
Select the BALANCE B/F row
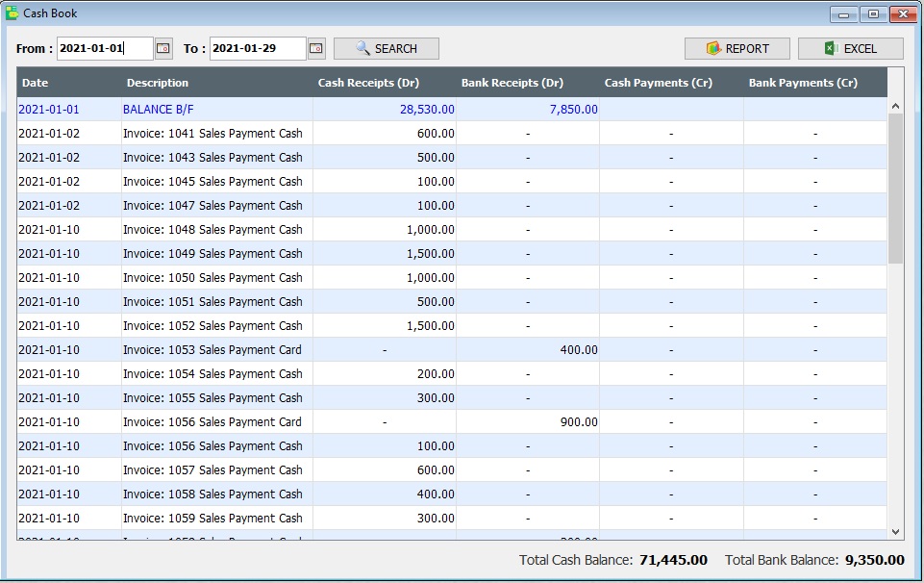point(452,110)
